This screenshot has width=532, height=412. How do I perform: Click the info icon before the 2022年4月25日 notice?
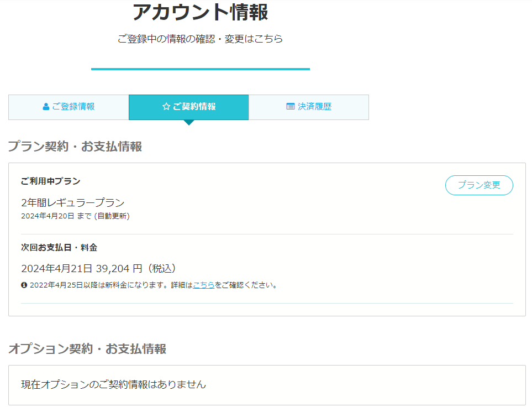pos(24,285)
